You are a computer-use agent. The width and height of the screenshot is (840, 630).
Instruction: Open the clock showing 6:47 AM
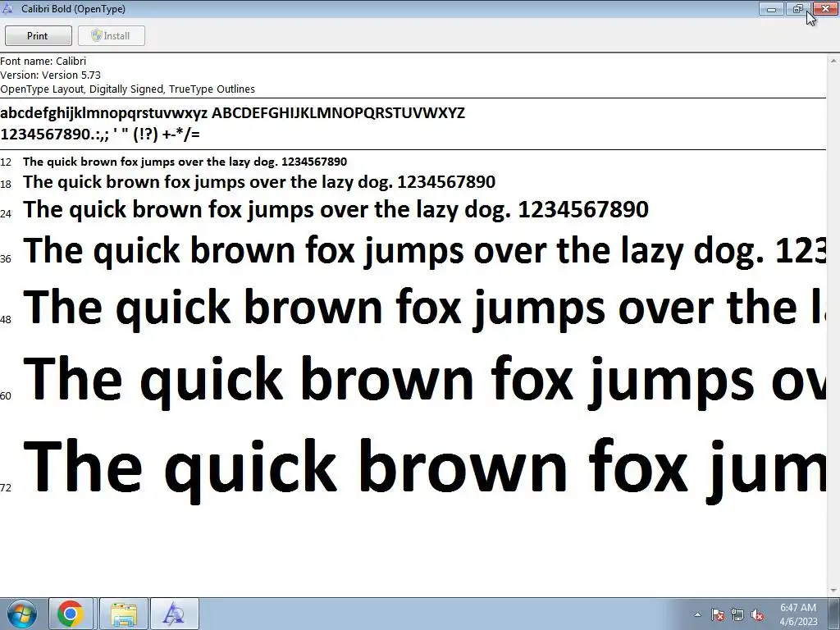click(798, 614)
